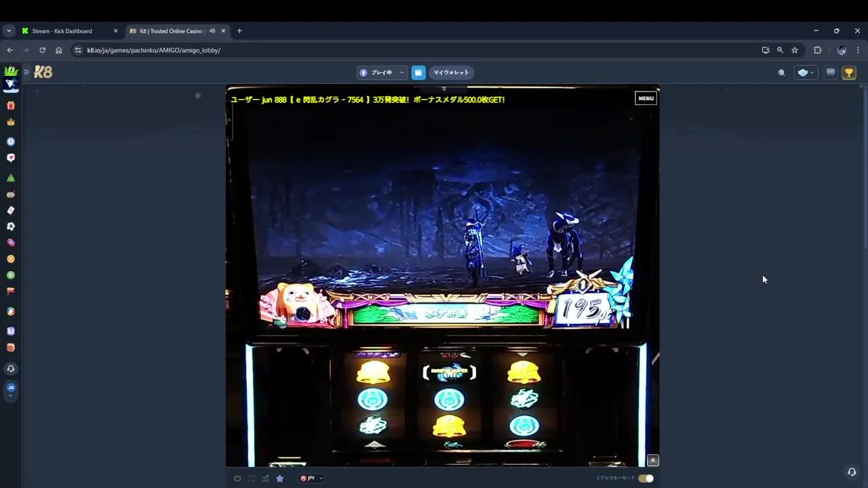This screenshot has width=868, height=488.
Task: Click the blue wallet icon button
Action: coord(418,73)
